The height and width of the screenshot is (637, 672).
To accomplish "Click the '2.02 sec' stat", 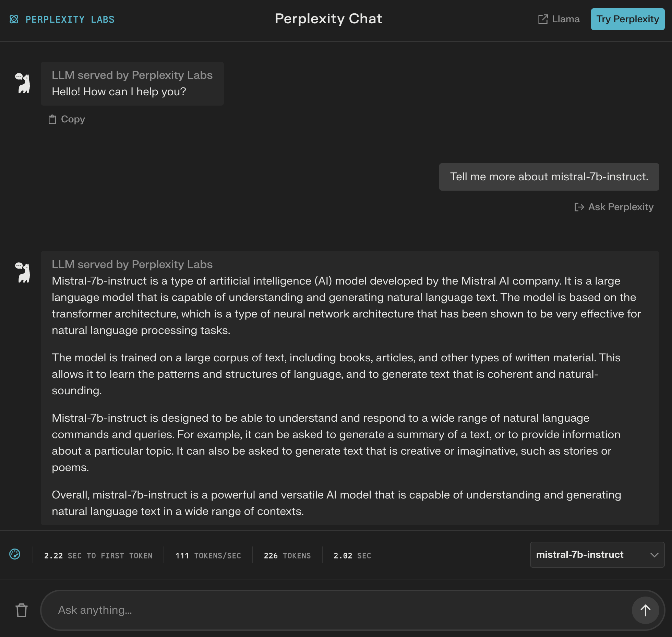I will (x=352, y=556).
